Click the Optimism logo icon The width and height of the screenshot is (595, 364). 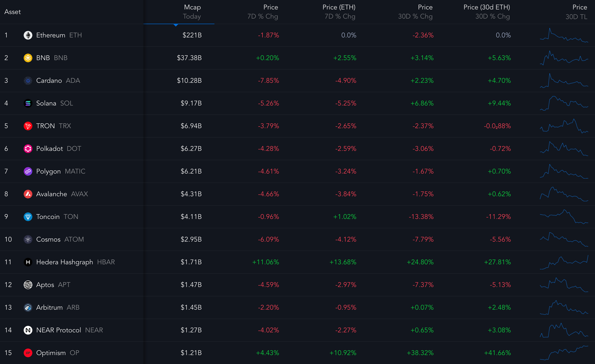(x=28, y=353)
